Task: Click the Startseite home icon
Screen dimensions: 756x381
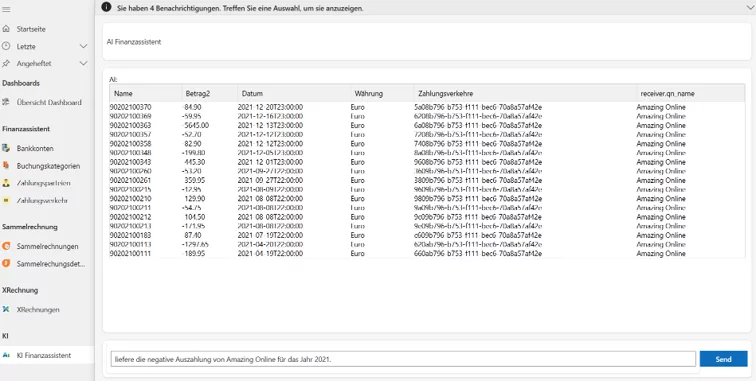Action: (6, 29)
